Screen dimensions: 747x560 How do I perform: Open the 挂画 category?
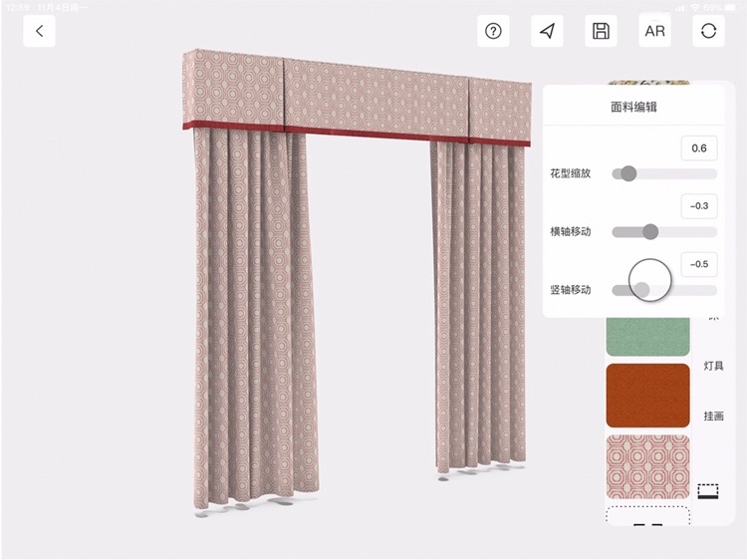tap(714, 417)
